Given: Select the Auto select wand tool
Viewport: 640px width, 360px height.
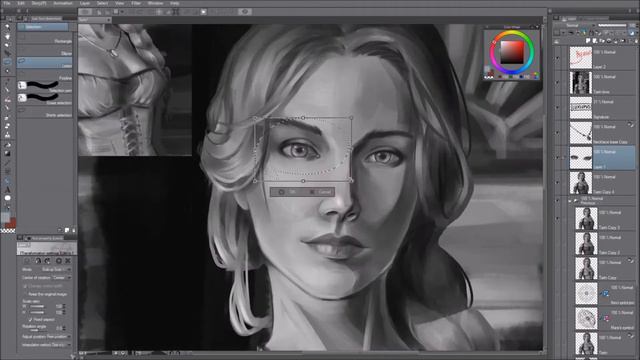Looking at the screenshot, I should click(x=7, y=70).
